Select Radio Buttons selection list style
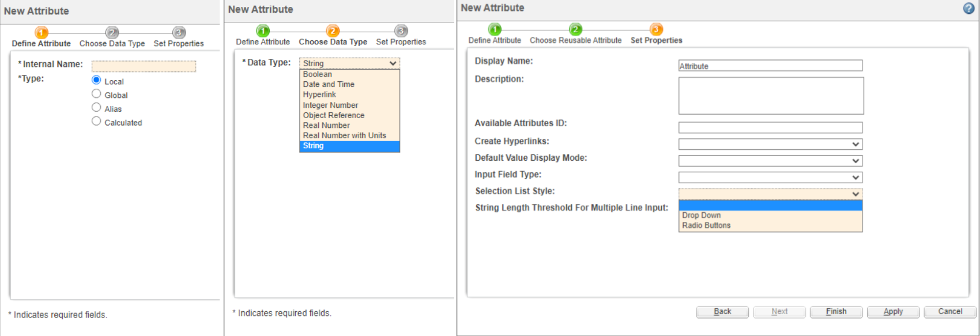 [770, 225]
